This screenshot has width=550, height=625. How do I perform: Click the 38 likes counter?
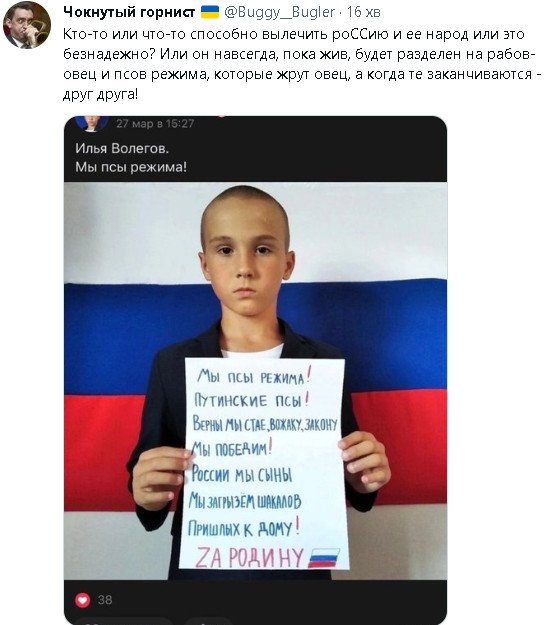coord(105,600)
